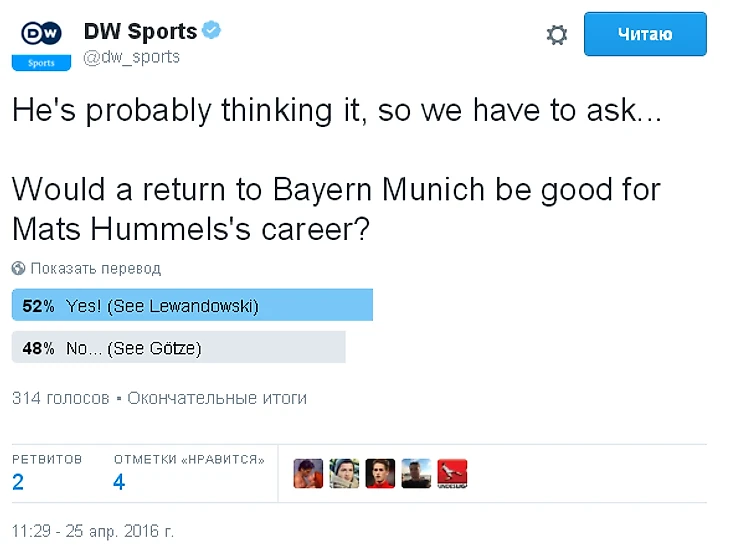Open the DW Sports account name
The height and width of the screenshot is (548, 730).
(140, 32)
